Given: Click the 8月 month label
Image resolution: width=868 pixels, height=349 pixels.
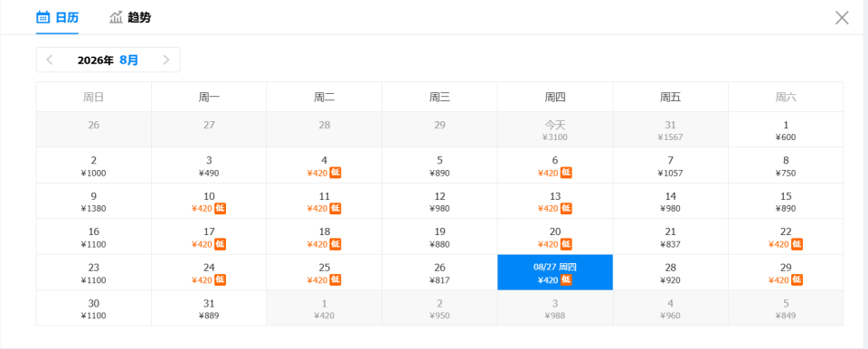Looking at the screenshot, I should tap(129, 61).
